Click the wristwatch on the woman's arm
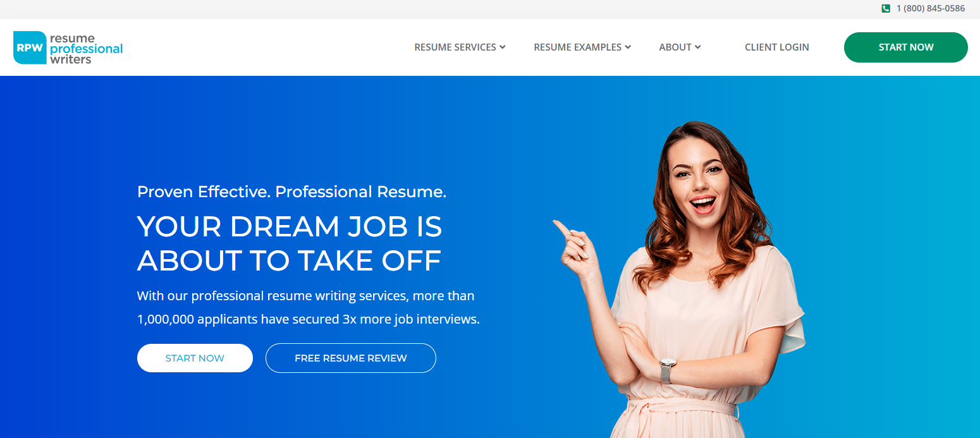The width and height of the screenshot is (980, 438). (668, 369)
